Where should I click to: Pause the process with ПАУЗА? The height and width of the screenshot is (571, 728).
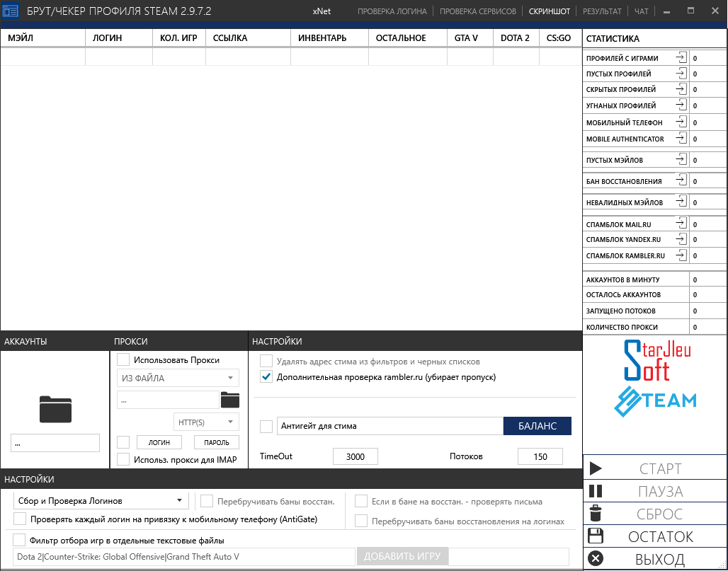(x=655, y=491)
